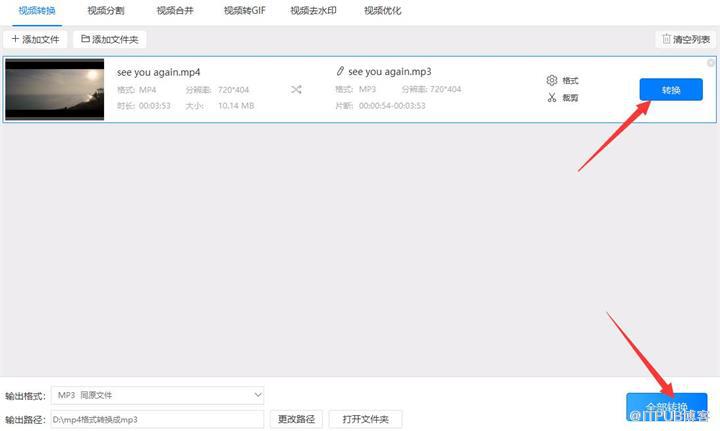Click the file size 10.14 MB
The height and width of the screenshot is (431, 720).
(236, 106)
